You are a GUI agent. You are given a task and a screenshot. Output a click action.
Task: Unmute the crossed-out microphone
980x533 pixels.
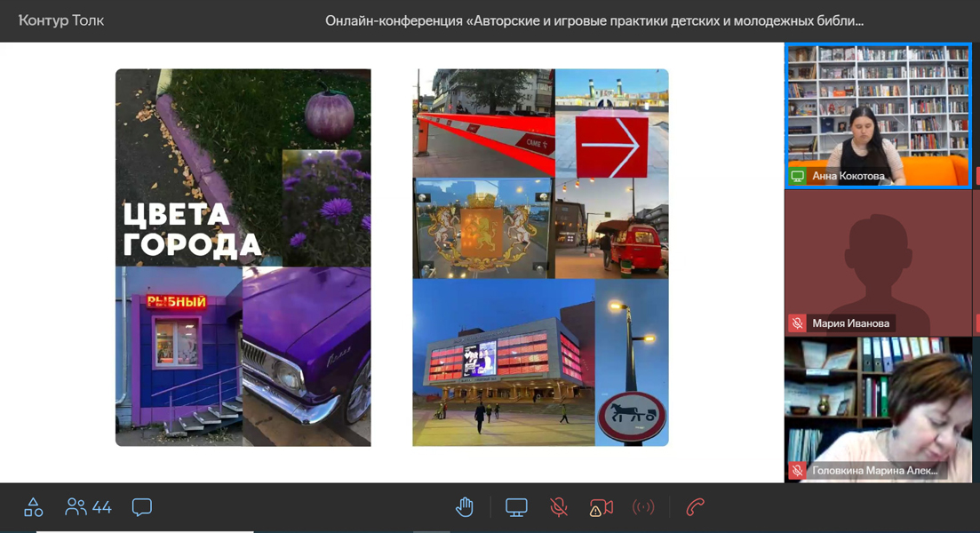(559, 507)
